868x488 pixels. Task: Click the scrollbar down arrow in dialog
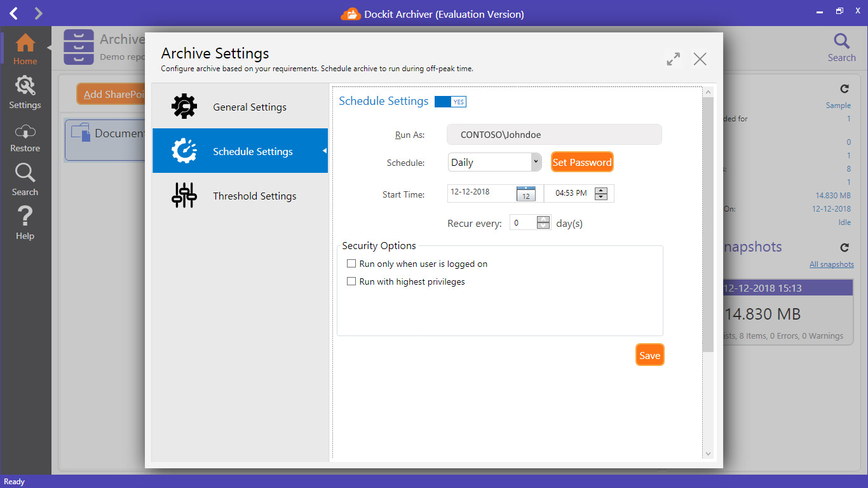coord(709,454)
